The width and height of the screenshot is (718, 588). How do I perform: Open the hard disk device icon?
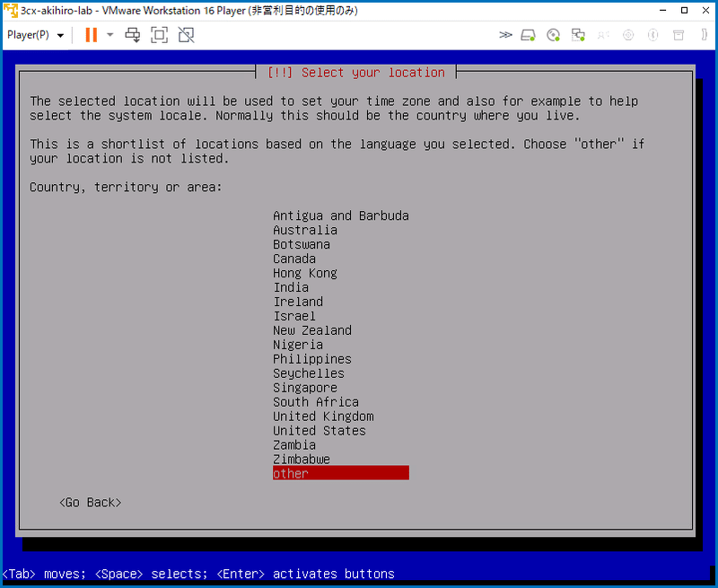(x=528, y=35)
